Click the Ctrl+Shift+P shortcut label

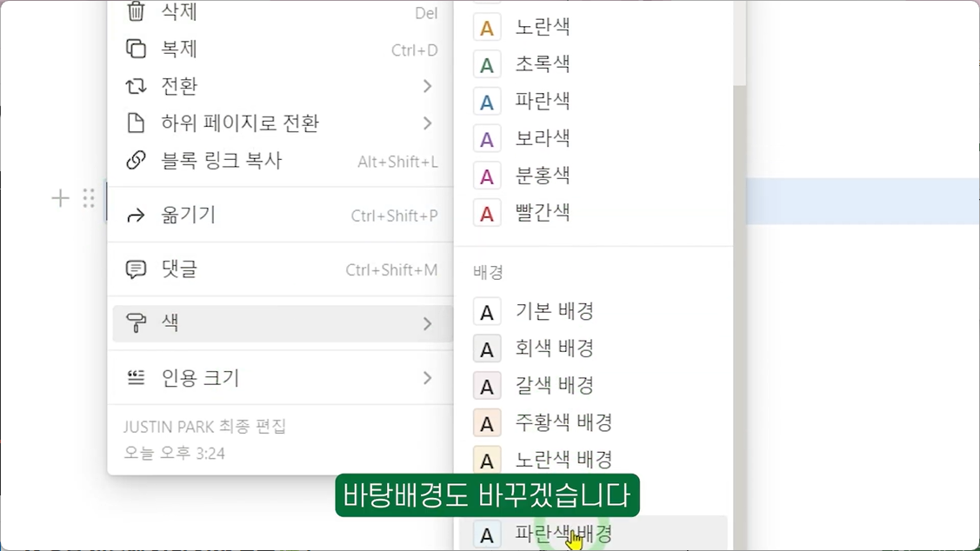tap(395, 216)
